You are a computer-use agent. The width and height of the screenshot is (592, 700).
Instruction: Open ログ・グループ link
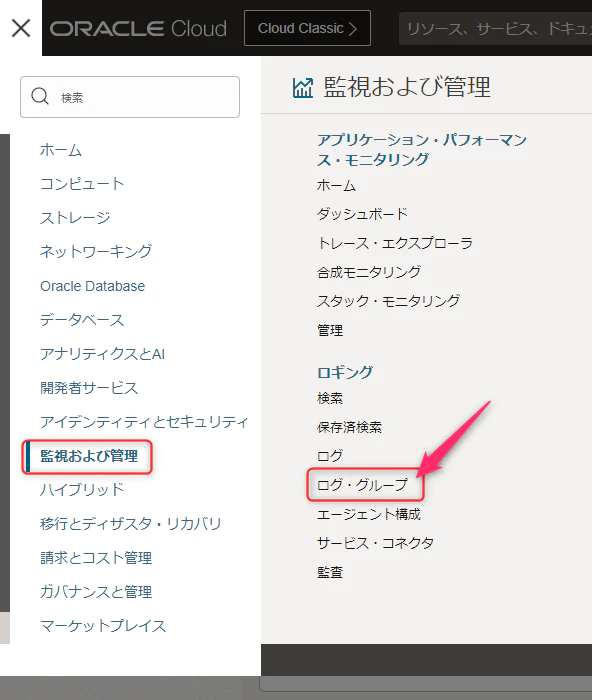click(363, 485)
